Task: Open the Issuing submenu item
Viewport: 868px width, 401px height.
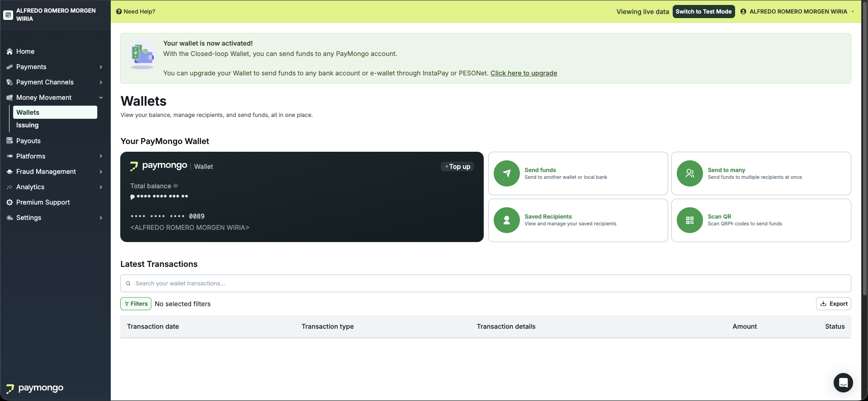Action: 28,125
